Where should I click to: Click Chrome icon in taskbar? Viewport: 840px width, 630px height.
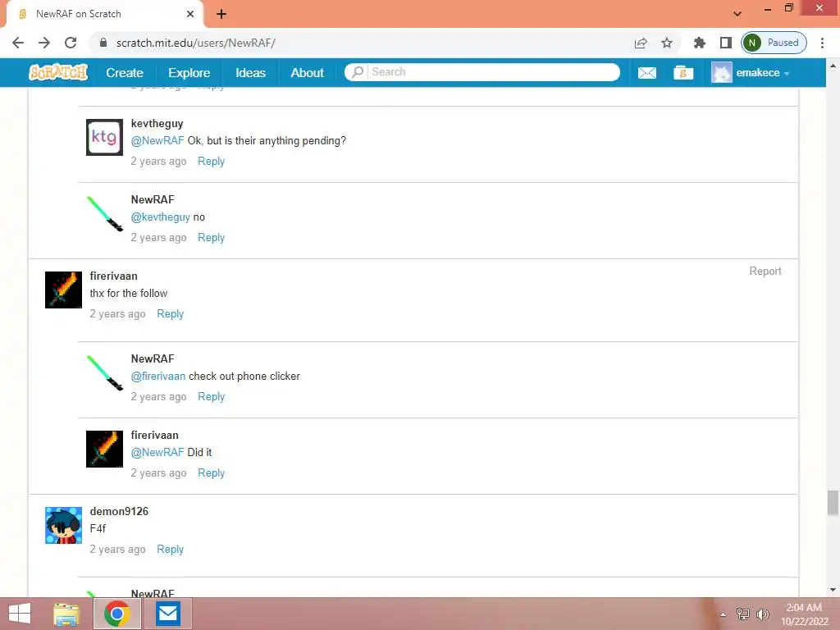pyautogui.click(x=117, y=614)
